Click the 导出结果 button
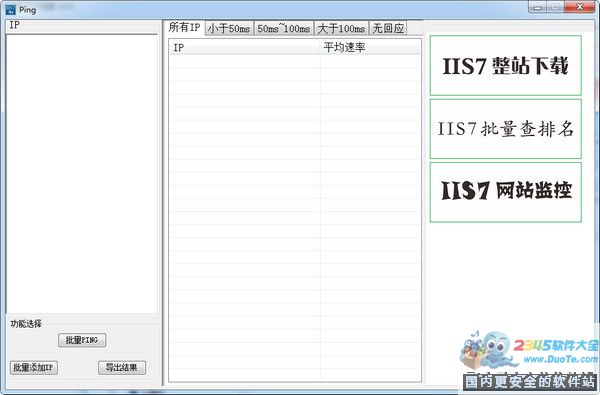Screen dimensions: 600x395 (122, 367)
